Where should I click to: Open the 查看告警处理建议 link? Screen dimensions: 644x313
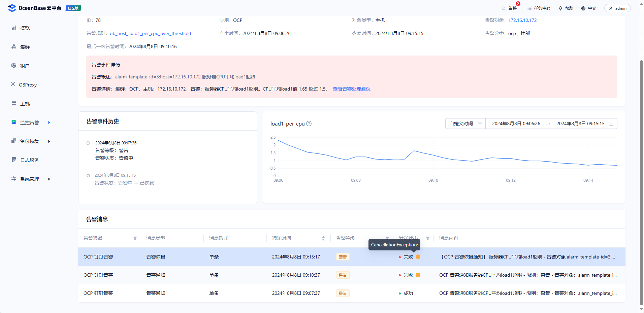[352, 89]
